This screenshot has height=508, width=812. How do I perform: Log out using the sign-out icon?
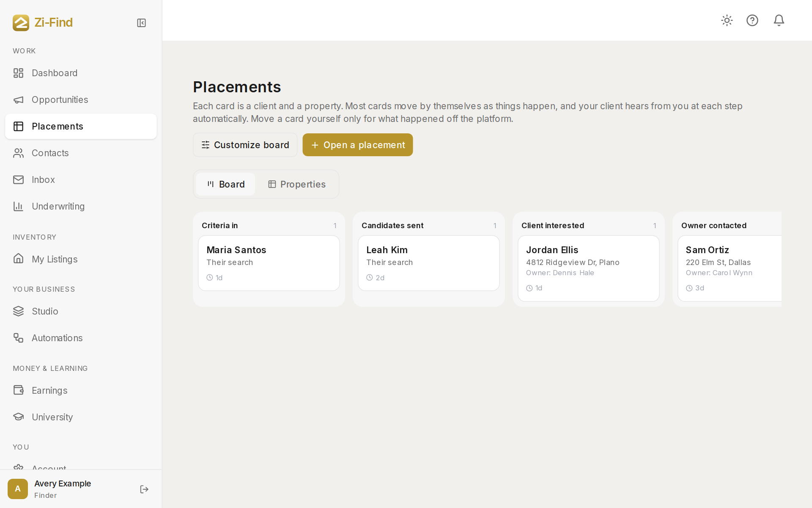click(144, 489)
